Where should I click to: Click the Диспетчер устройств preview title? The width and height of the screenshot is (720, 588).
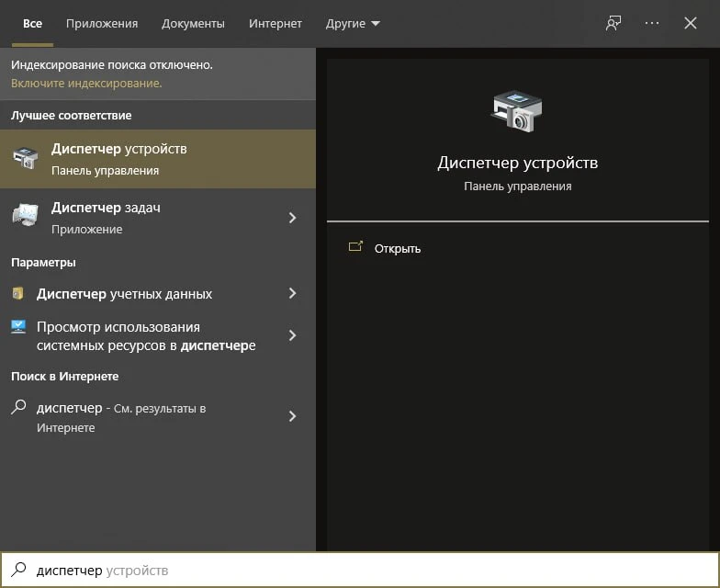pyautogui.click(x=518, y=163)
